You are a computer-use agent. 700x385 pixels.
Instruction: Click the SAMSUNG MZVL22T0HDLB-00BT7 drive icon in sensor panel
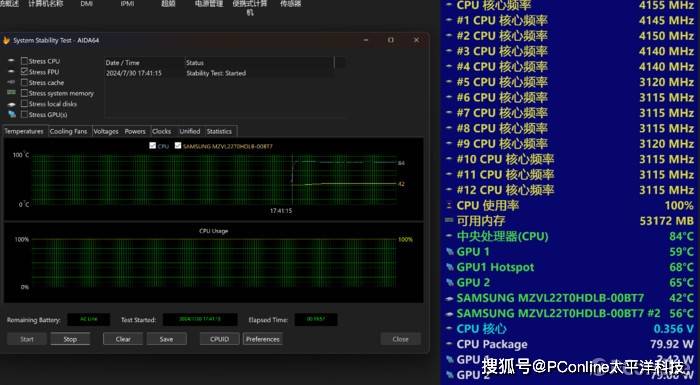[450, 298]
